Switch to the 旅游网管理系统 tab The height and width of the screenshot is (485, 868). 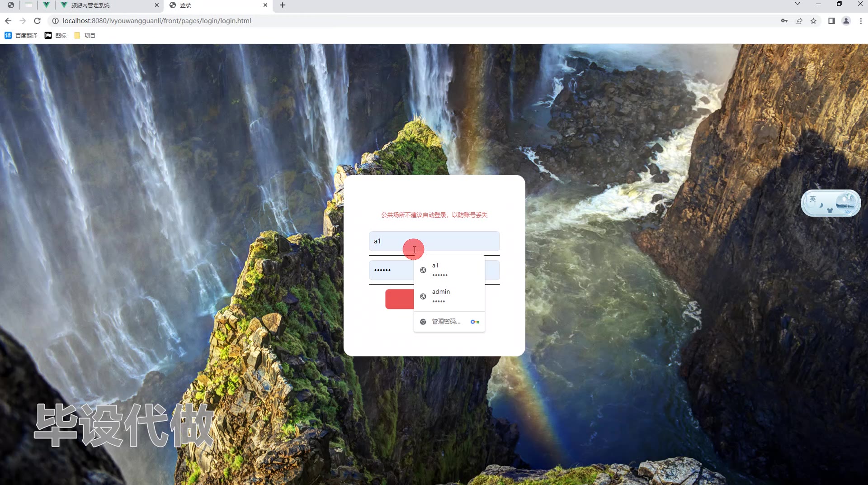click(x=110, y=5)
